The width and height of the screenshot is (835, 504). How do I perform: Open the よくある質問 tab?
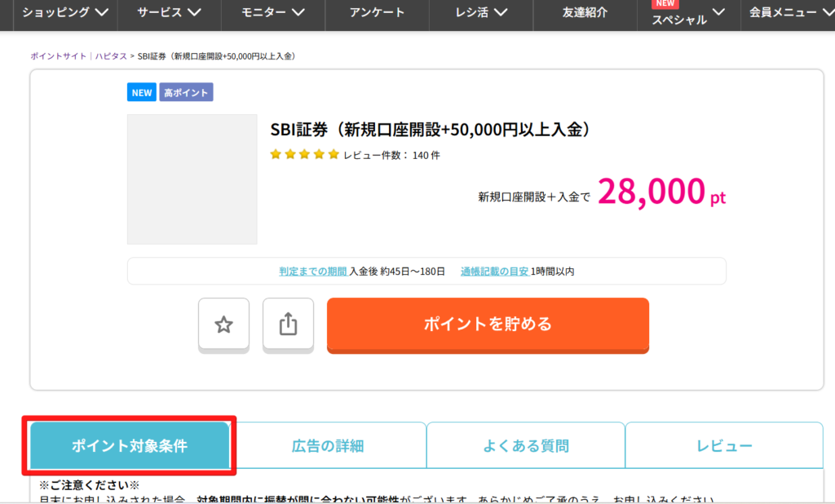[x=526, y=445]
